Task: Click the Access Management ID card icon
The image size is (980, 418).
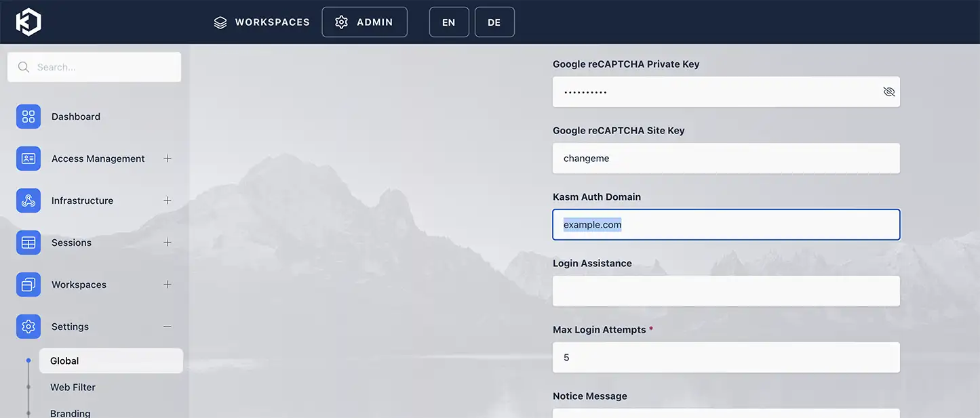Action: tap(28, 158)
